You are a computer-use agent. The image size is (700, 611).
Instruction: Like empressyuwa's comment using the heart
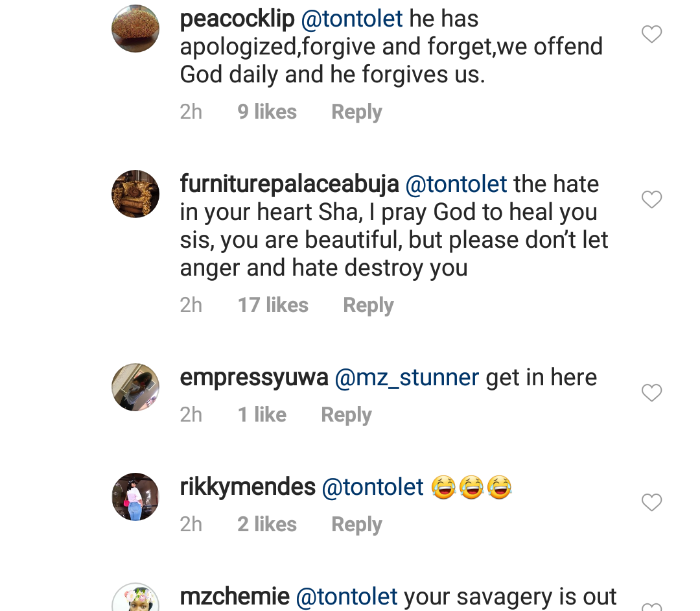click(x=651, y=393)
